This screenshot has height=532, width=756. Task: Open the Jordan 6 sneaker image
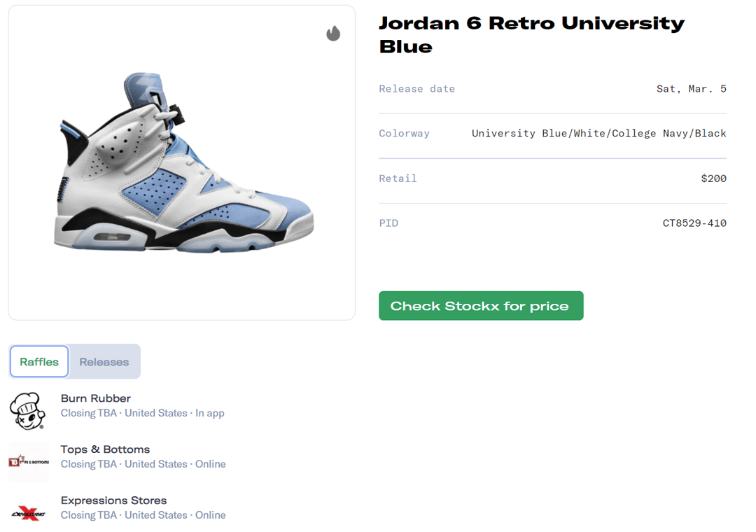pos(183,162)
